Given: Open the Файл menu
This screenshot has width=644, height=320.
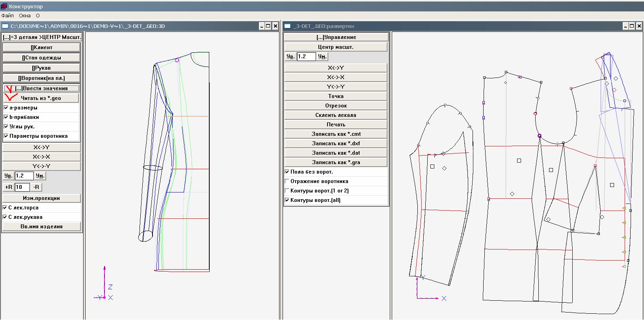Looking at the screenshot, I should click(7, 16).
